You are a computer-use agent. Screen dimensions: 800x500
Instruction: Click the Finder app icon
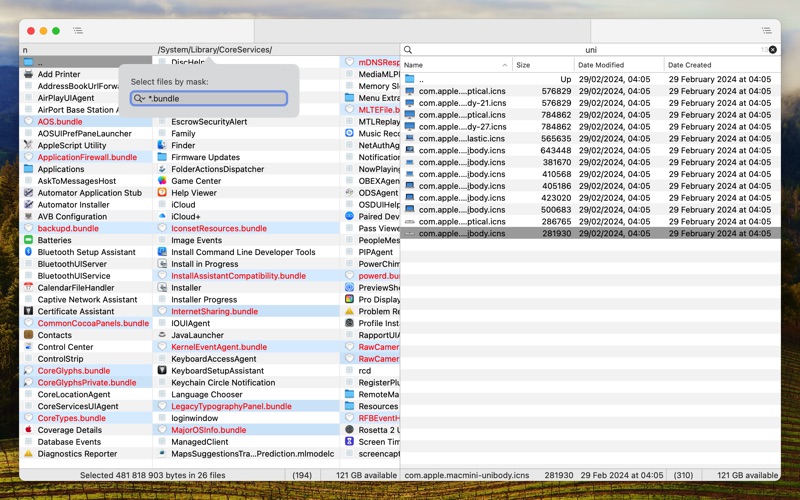[162, 145]
